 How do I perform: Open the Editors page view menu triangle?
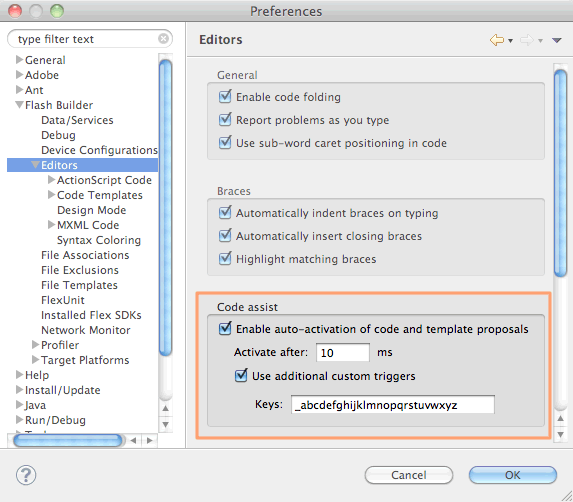[x=557, y=40]
